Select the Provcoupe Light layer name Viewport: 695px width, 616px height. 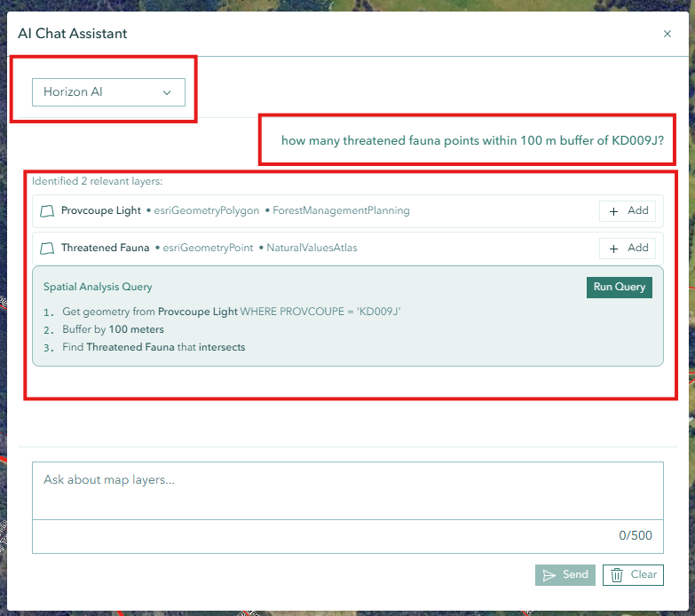click(x=100, y=211)
